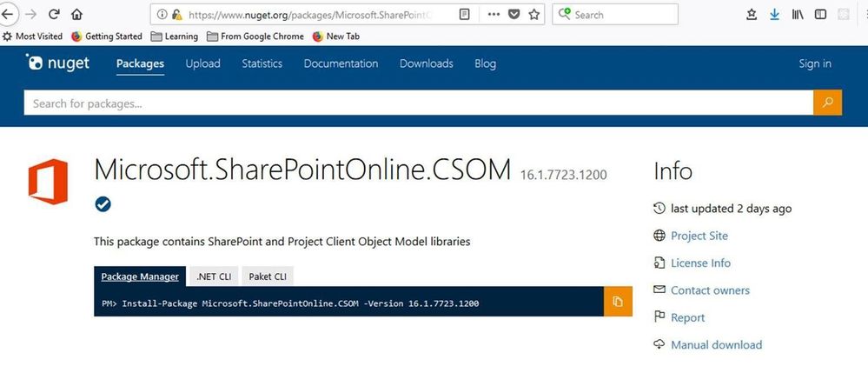The width and height of the screenshot is (868, 373).
Task: Open the From Google Chrome bookmarks folder
Action: (255, 37)
